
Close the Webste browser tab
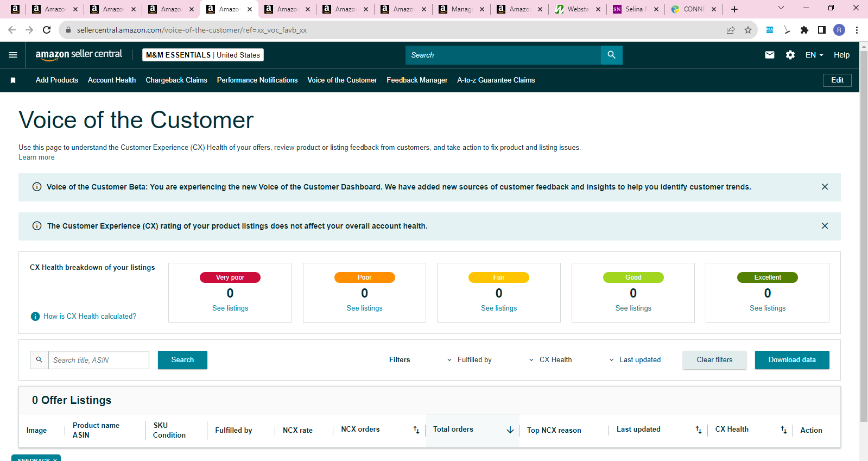click(x=598, y=9)
